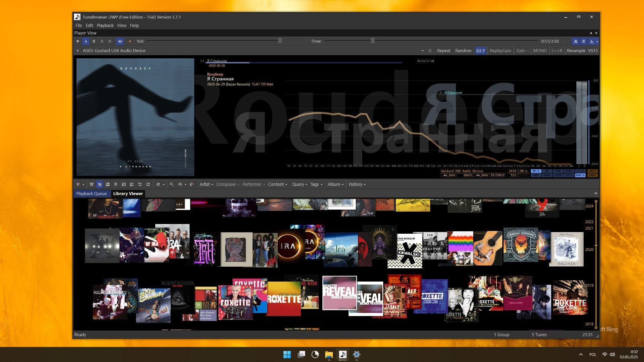Close the Player View panel
The height and width of the screenshot is (362, 644).
(x=596, y=33)
